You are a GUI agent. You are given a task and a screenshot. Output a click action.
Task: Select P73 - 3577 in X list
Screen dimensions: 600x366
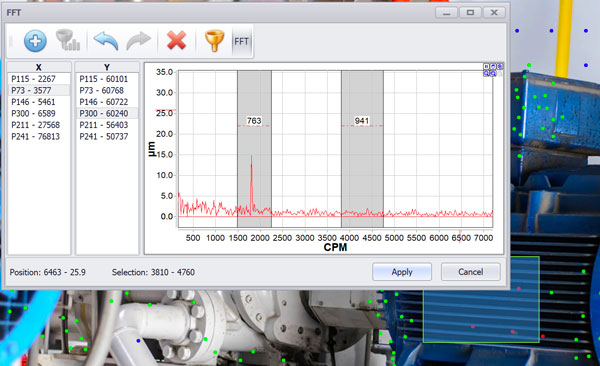tap(39, 90)
